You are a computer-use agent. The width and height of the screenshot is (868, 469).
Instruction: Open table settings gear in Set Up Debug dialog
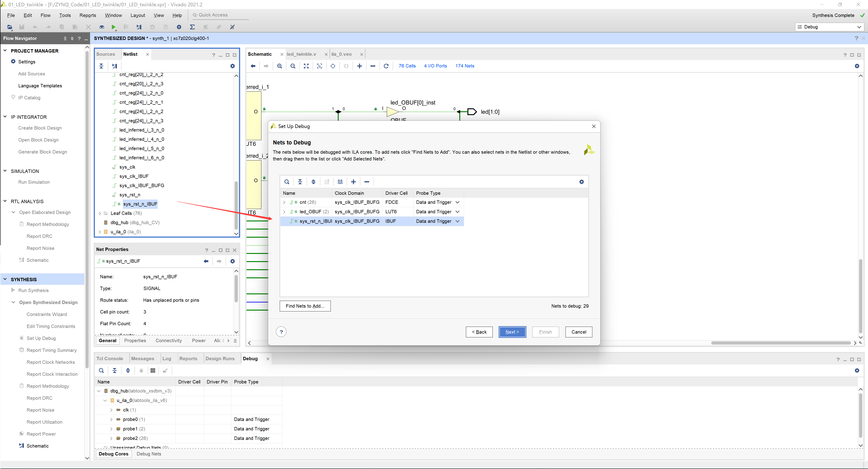582,182
